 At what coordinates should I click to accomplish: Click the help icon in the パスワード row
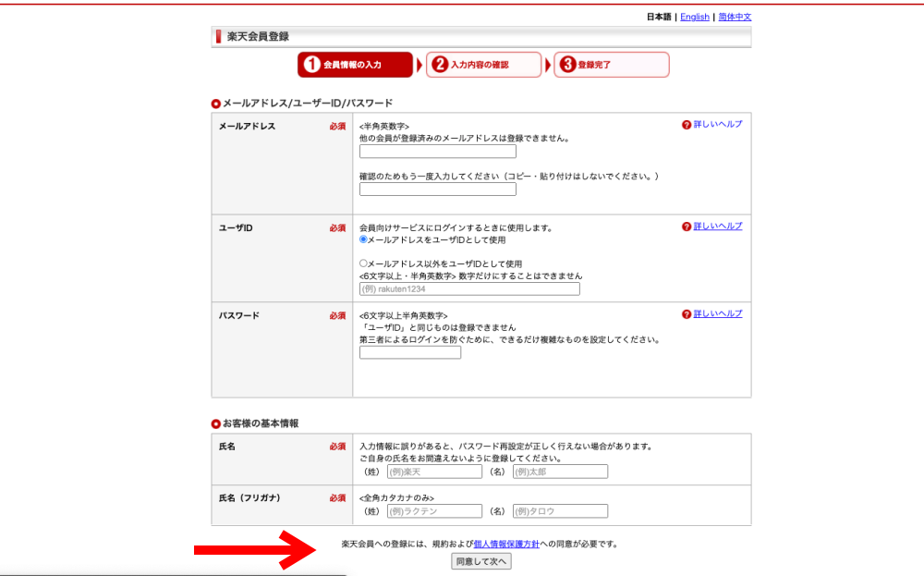click(686, 314)
